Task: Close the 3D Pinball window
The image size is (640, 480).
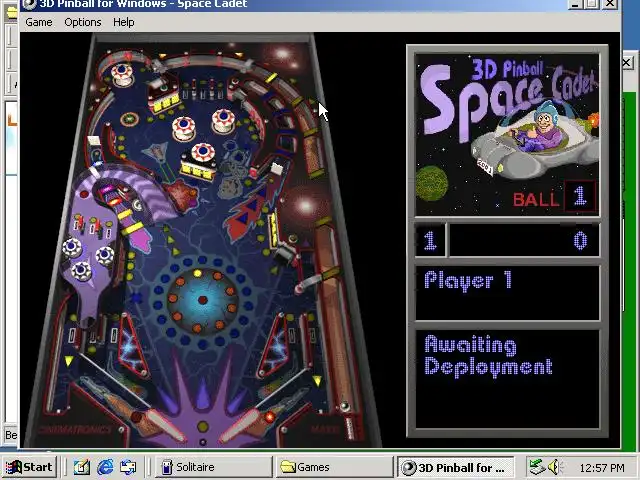Action: [610, 4]
